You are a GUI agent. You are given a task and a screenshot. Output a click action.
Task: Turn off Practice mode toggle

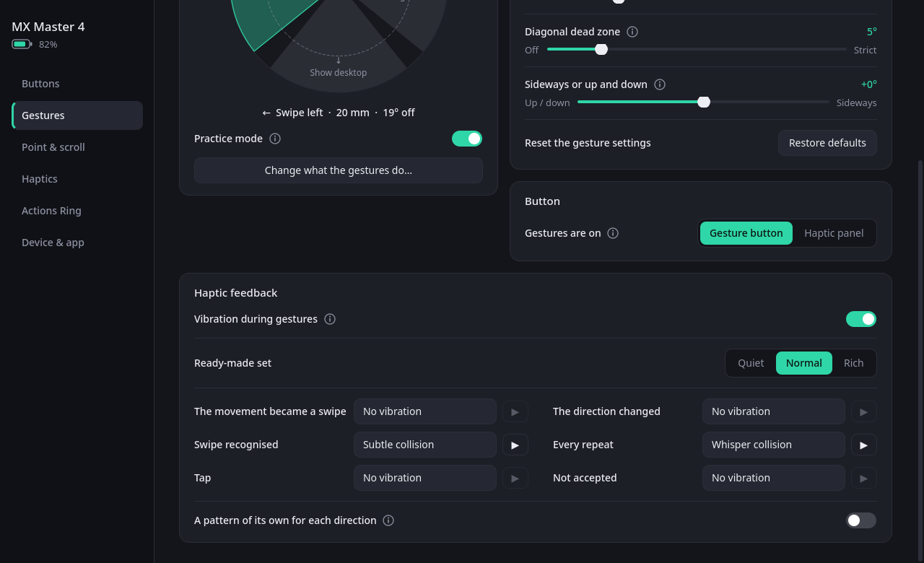(x=467, y=139)
